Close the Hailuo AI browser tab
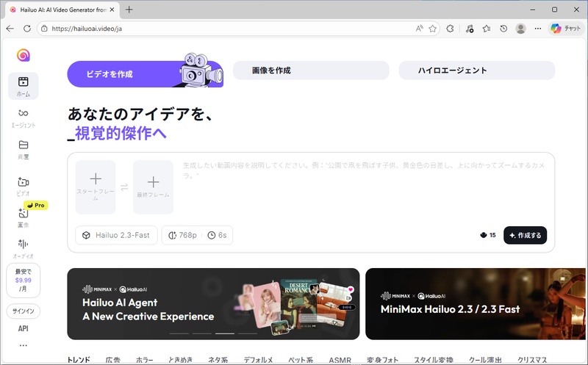Viewport: 588px width, 365px height. (112, 10)
